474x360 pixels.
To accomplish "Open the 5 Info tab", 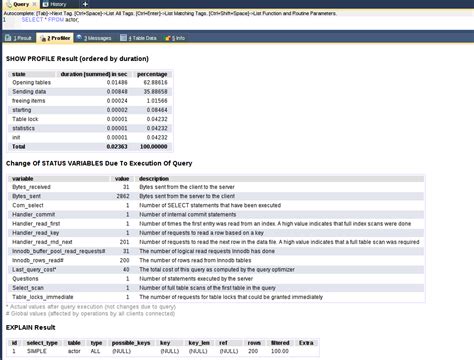I will tap(175, 38).
